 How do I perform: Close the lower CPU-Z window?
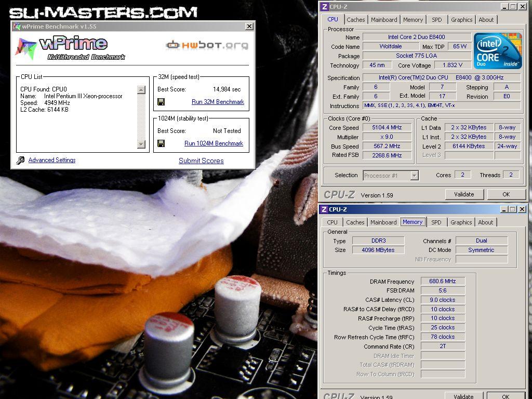tap(522, 209)
